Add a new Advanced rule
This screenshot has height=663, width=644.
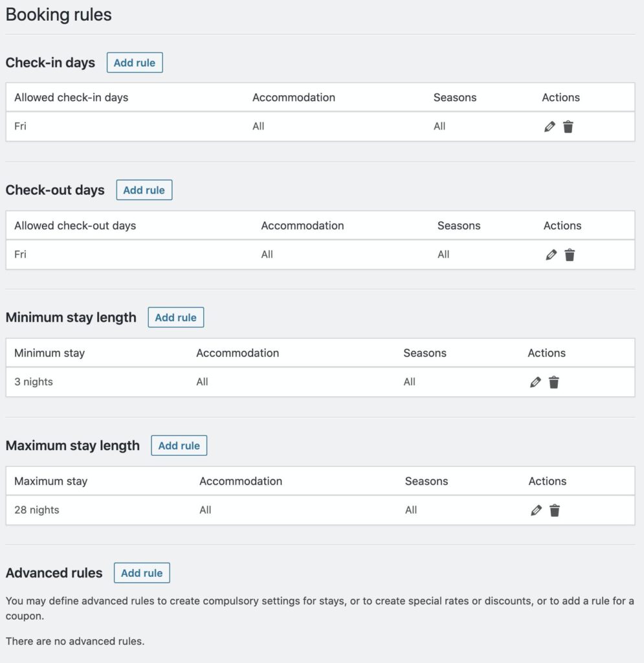tap(142, 573)
